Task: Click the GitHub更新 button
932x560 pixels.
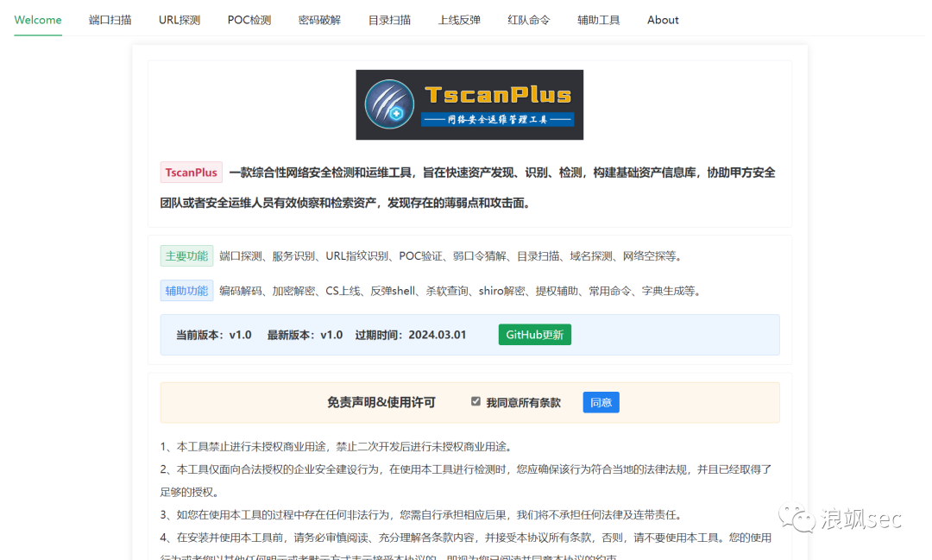Action: point(535,335)
